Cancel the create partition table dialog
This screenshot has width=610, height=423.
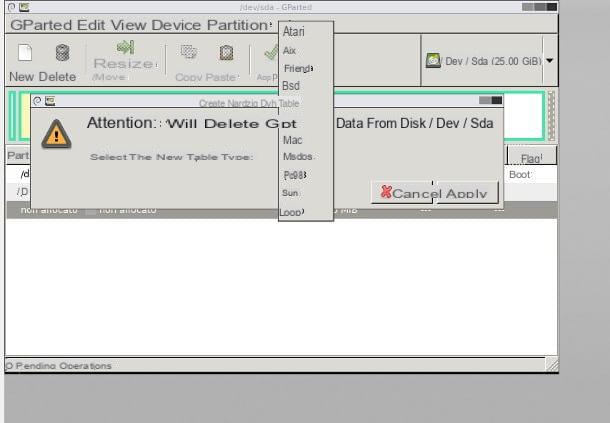click(402, 192)
